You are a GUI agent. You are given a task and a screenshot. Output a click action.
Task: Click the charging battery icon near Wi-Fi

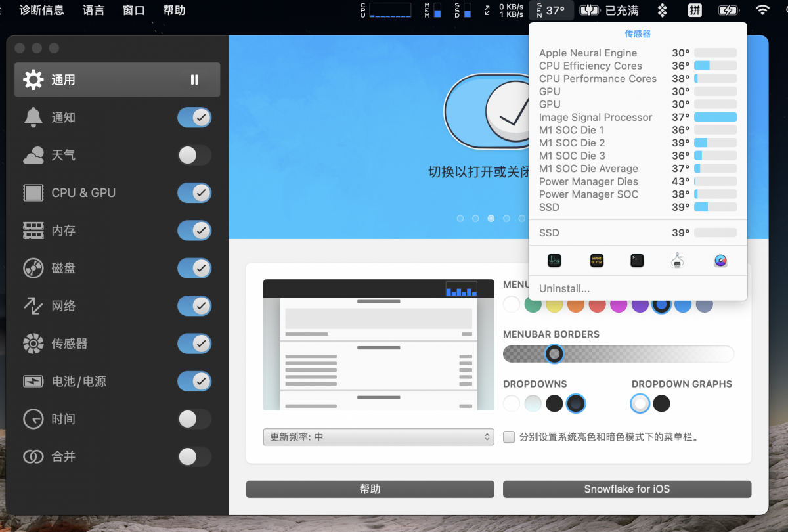728,10
